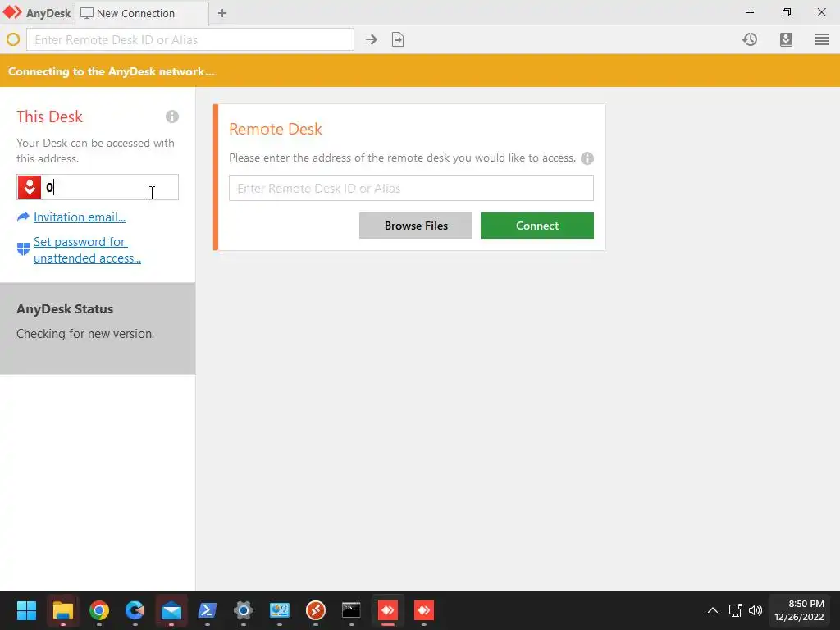Open Set password for unattended access link
The height and width of the screenshot is (630, 840).
(87, 249)
